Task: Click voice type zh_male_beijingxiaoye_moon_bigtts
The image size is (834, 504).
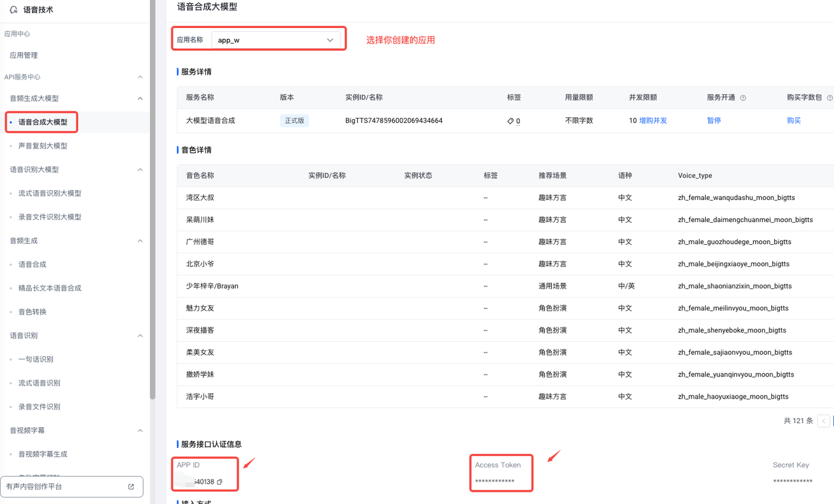Action: (734, 264)
